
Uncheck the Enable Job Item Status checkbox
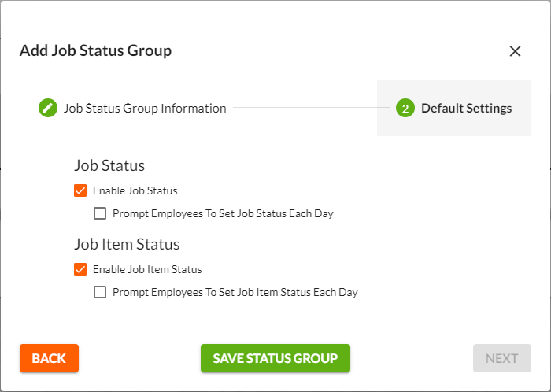click(x=80, y=269)
